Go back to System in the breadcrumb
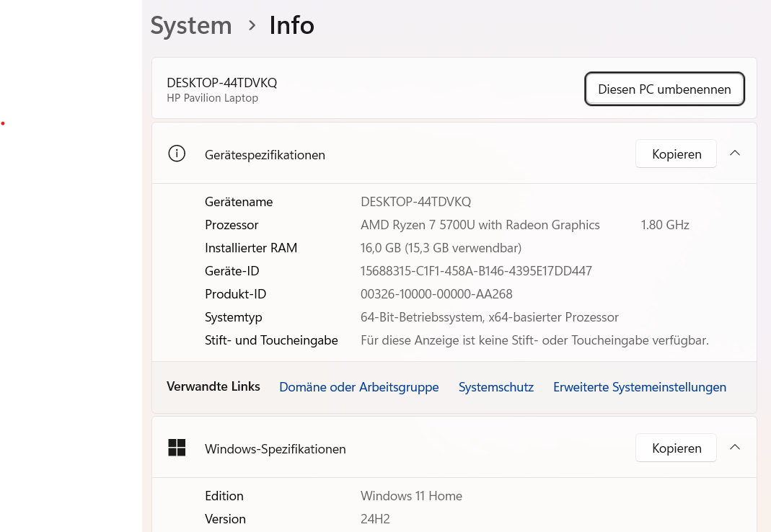The image size is (771, 532). pyautogui.click(x=191, y=25)
